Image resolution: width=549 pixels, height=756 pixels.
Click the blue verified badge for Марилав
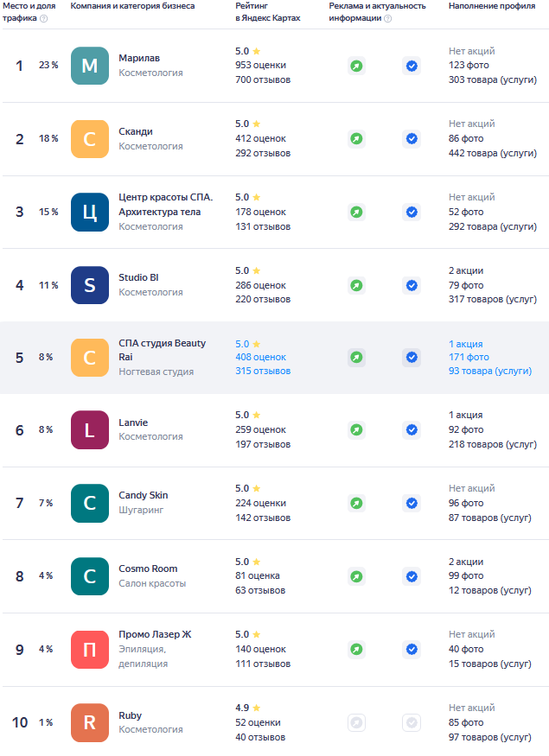412,66
